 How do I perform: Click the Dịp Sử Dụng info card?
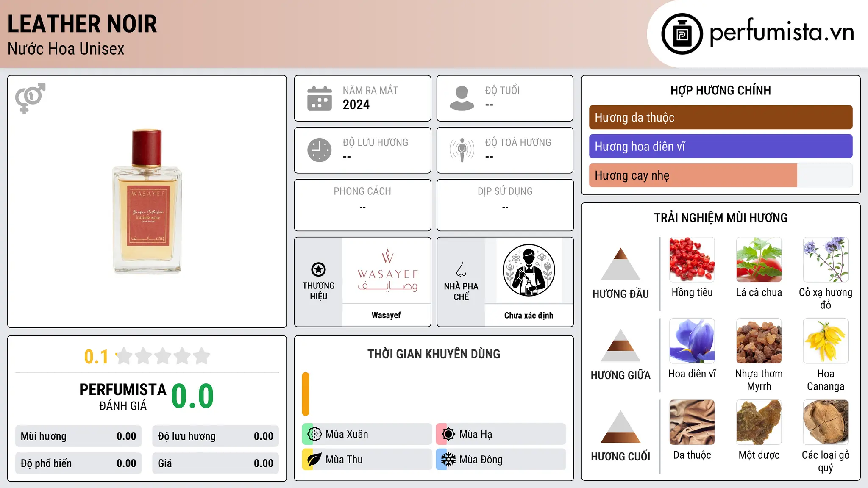pos(505,205)
